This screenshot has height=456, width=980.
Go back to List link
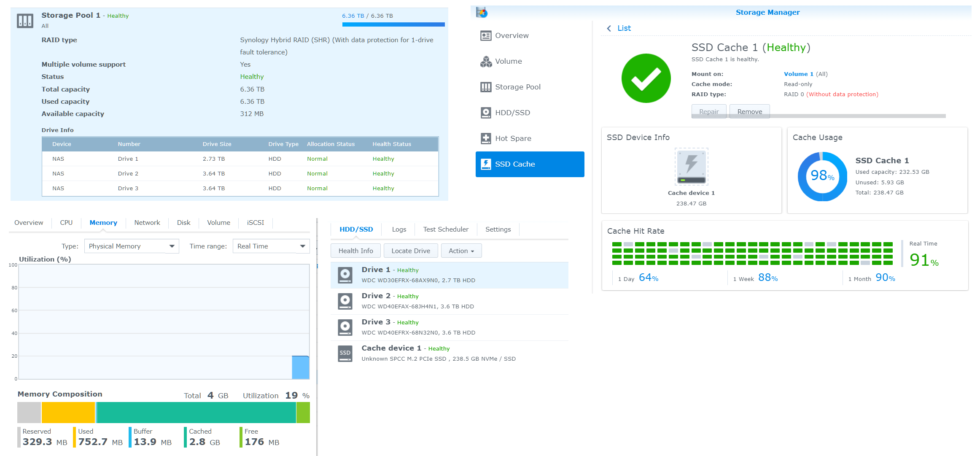click(x=623, y=28)
